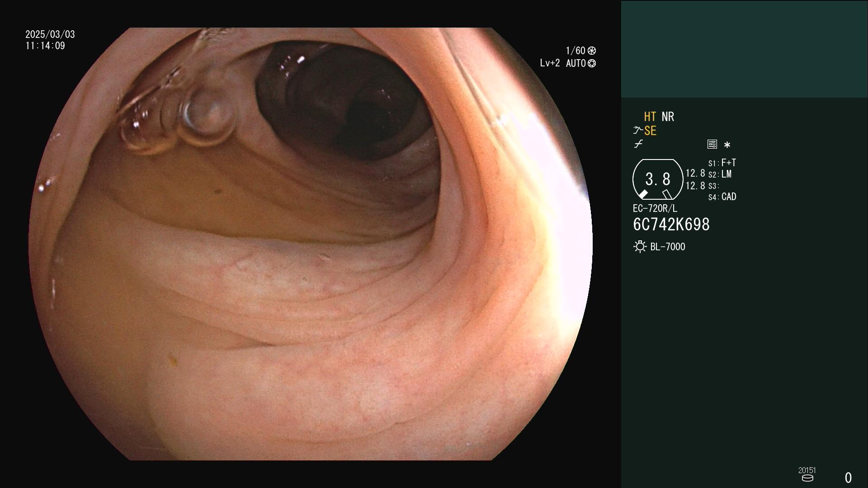Click the date 2025/03/03

pos(50,34)
